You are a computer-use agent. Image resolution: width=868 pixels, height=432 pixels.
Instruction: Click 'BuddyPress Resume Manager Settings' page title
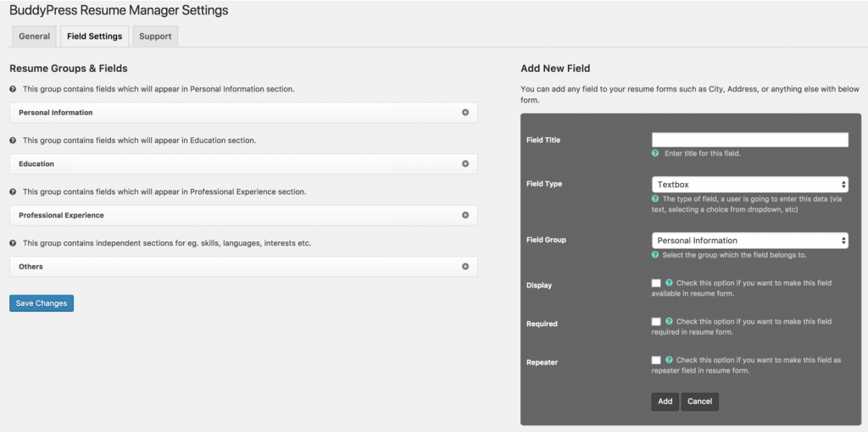click(119, 10)
